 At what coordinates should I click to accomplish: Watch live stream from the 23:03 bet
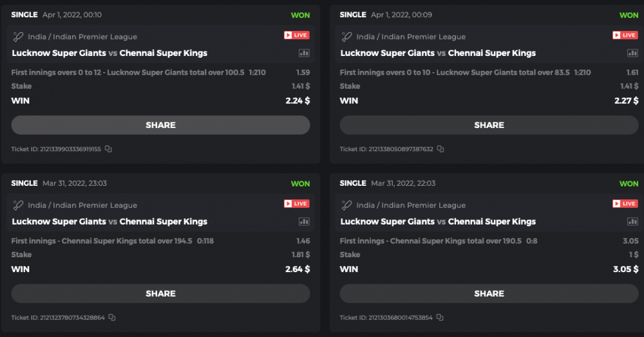click(297, 204)
